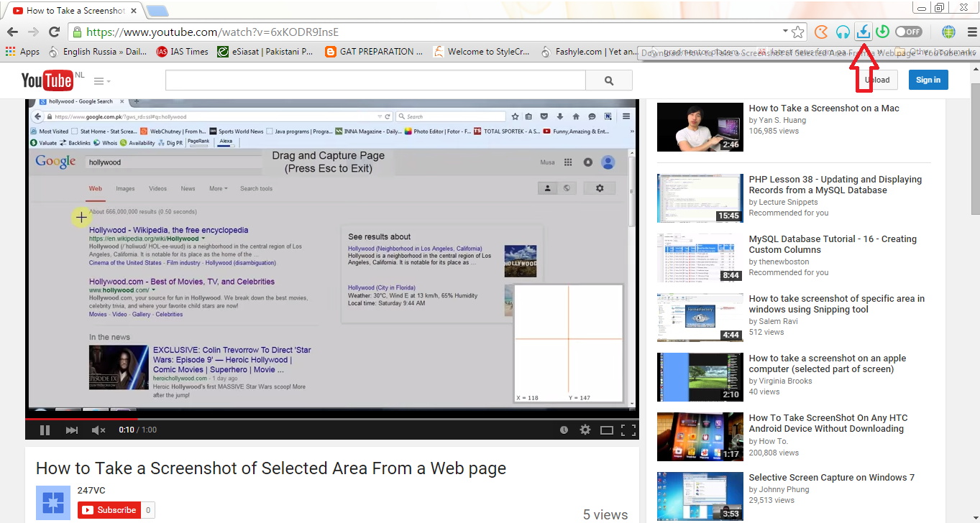Open the HTC Android video thumbnail

point(700,437)
